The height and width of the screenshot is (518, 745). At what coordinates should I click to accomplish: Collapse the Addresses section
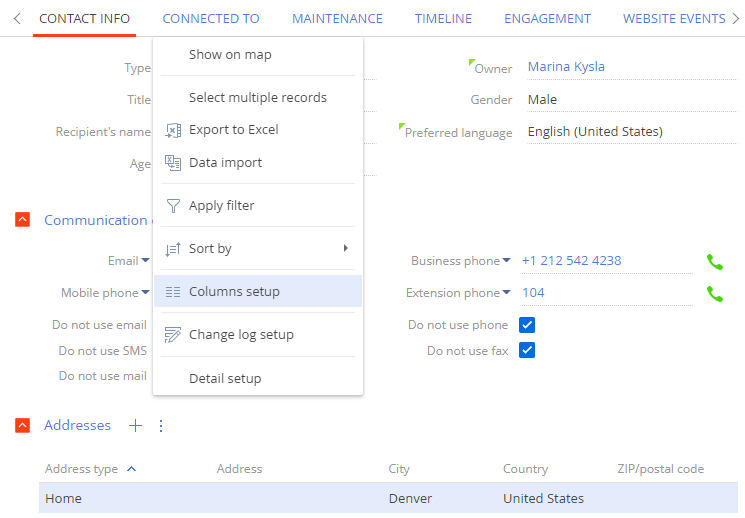coord(22,425)
